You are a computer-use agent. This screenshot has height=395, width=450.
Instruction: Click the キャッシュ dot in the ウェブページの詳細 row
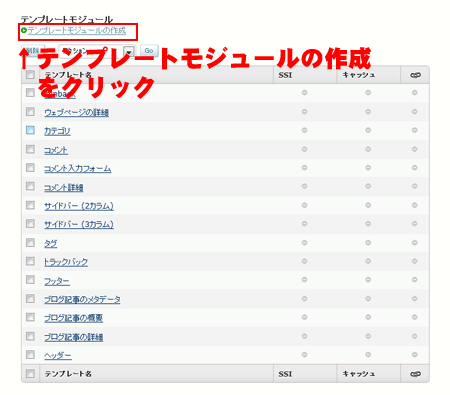(x=368, y=112)
